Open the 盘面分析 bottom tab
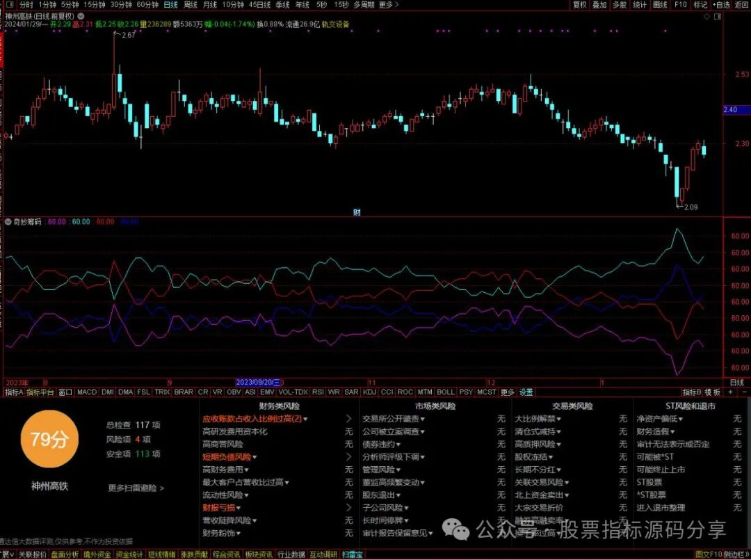Viewport: 751px width, 560px height. point(65,554)
